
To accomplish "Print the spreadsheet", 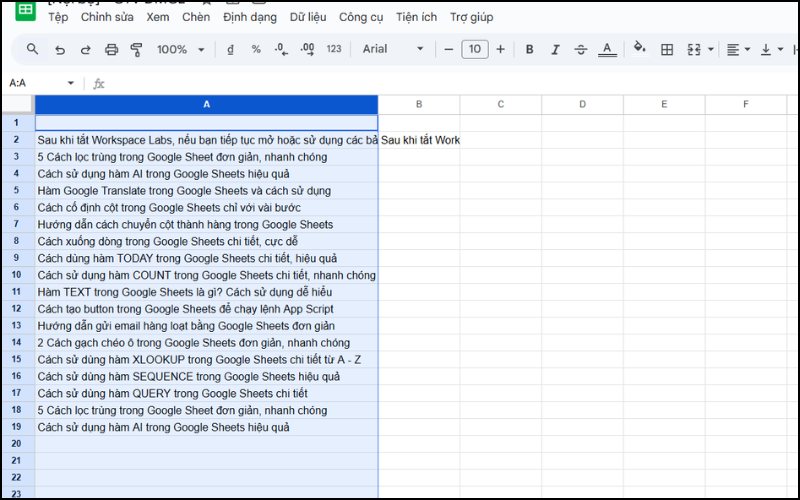I will tap(112, 49).
